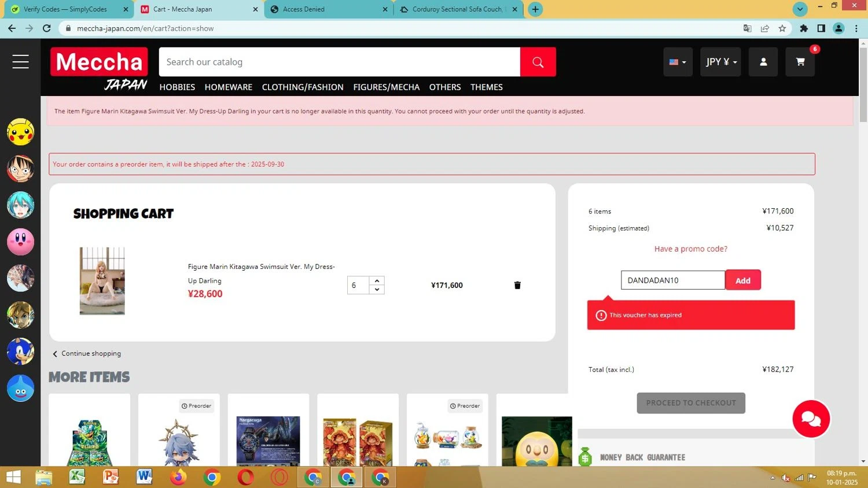Go back with the browser back arrow
The width and height of the screenshot is (868, 488).
12,28
